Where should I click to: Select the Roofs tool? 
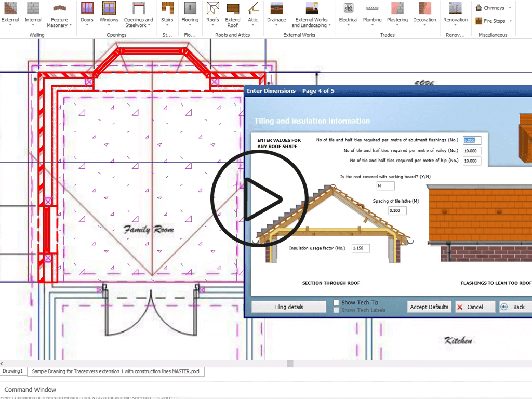[212, 13]
